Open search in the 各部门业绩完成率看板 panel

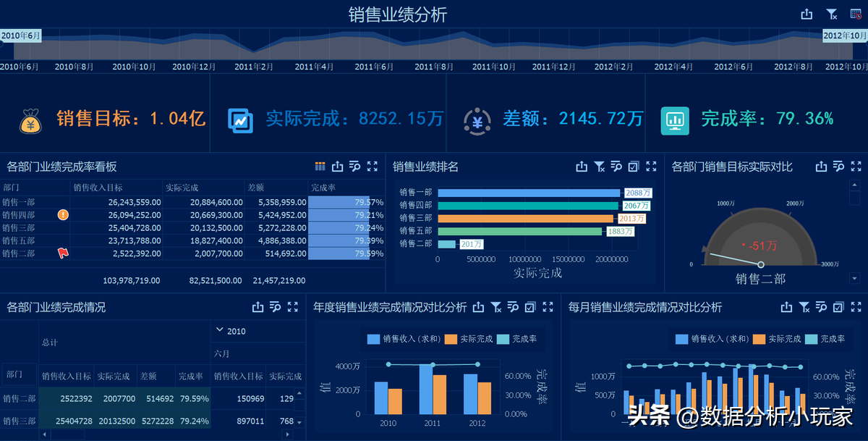354,167
